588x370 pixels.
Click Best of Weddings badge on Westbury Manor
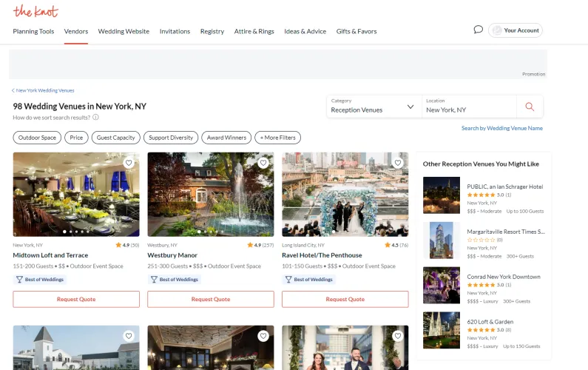[x=174, y=280]
